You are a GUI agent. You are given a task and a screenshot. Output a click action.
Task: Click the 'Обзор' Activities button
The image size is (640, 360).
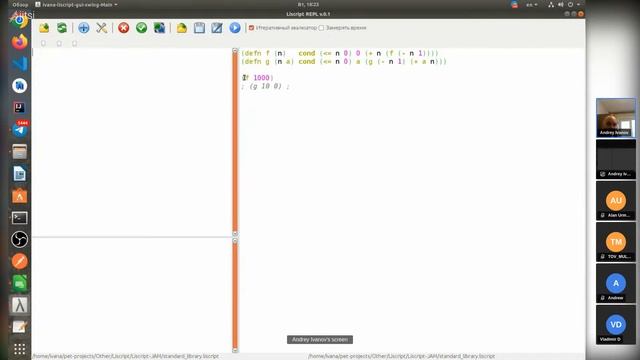[x=20, y=4]
